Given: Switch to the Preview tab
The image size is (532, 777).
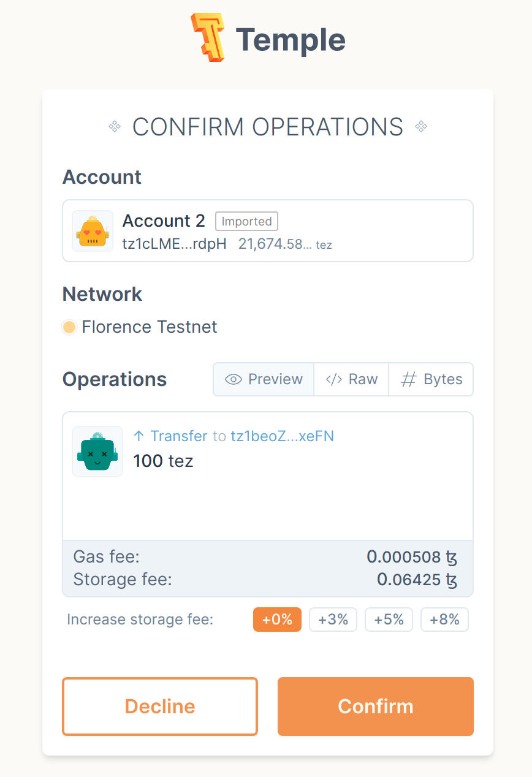Looking at the screenshot, I should 264,379.
